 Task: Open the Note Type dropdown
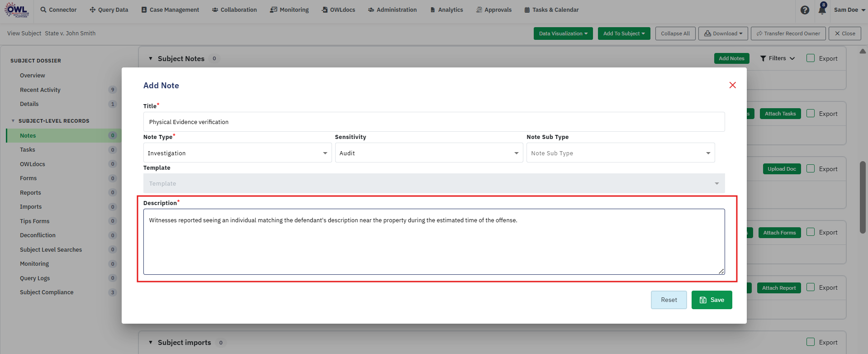pyautogui.click(x=237, y=153)
